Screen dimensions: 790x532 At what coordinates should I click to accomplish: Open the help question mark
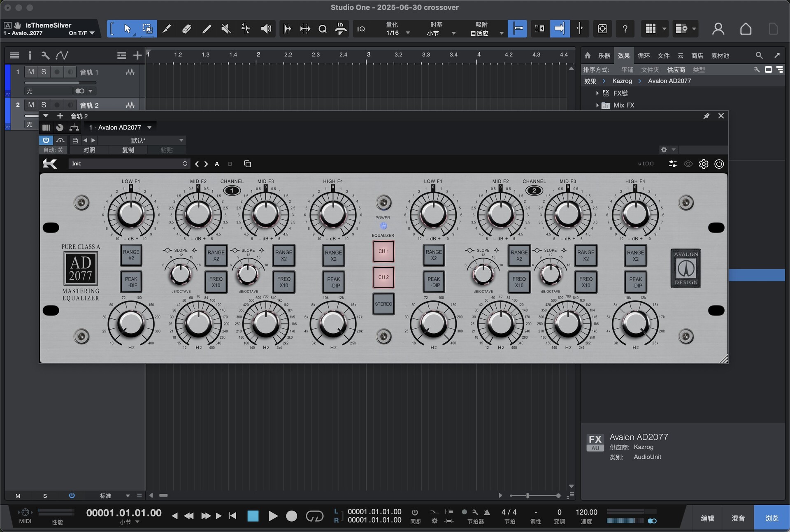pyautogui.click(x=625, y=28)
